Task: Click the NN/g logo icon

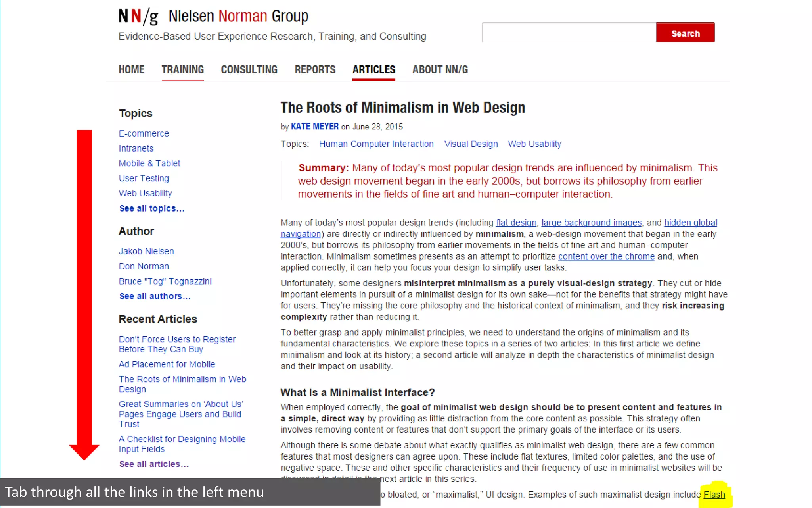Action: pyautogui.click(x=138, y=17)
